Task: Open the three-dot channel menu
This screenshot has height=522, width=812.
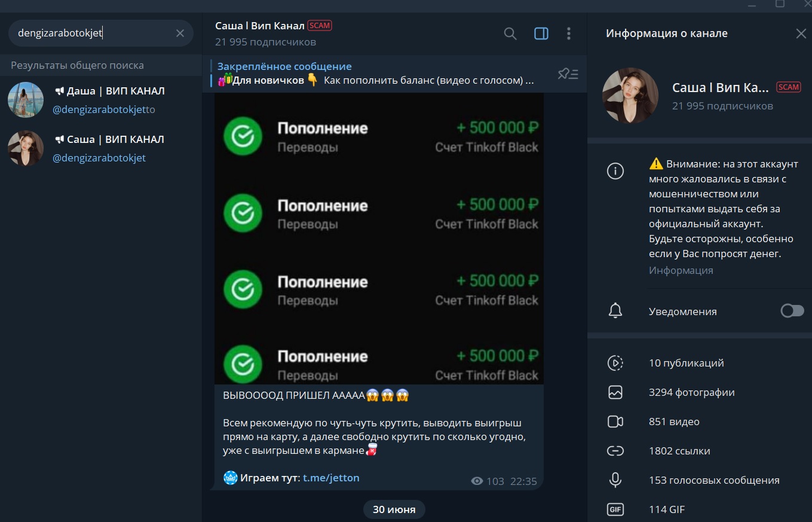Action: 569,33
